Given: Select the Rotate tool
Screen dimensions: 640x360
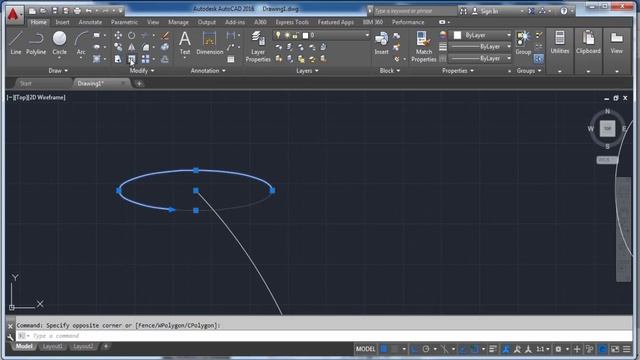Looking at the screenshot, I should pos(131,36).
